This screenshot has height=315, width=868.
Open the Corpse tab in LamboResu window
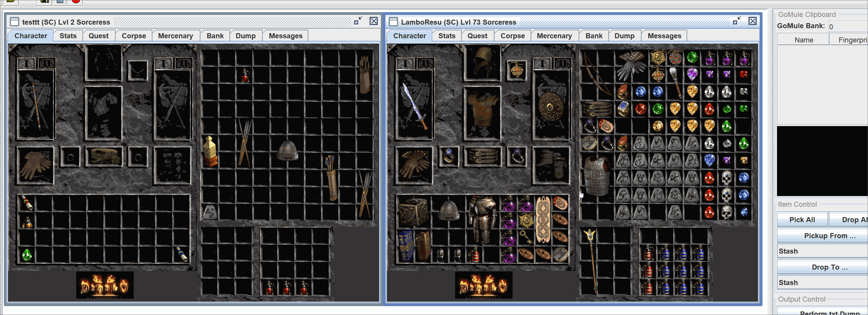point(513,36)
